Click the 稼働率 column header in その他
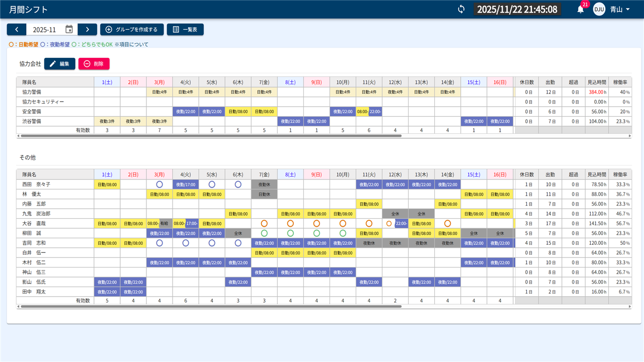Screen dimensions: 644x362 point(620,174)
